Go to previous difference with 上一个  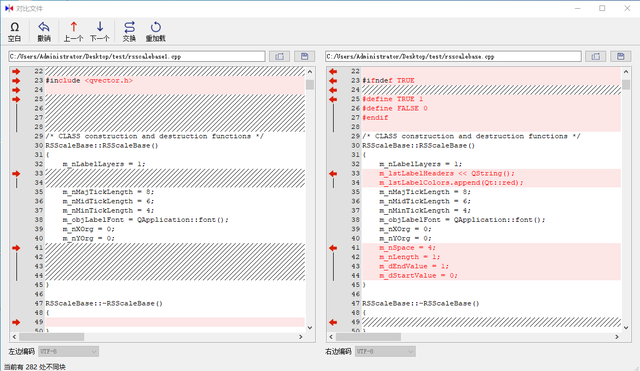point(73,31)
